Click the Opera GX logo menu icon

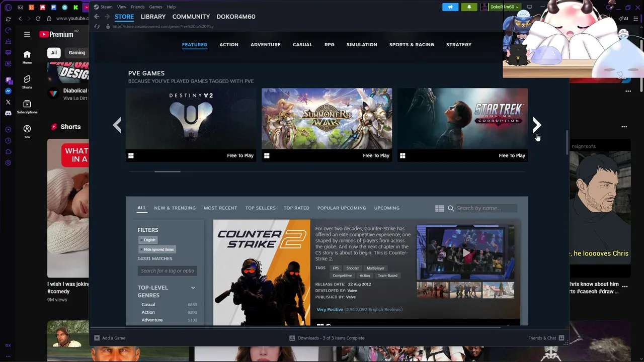point(8,8)
